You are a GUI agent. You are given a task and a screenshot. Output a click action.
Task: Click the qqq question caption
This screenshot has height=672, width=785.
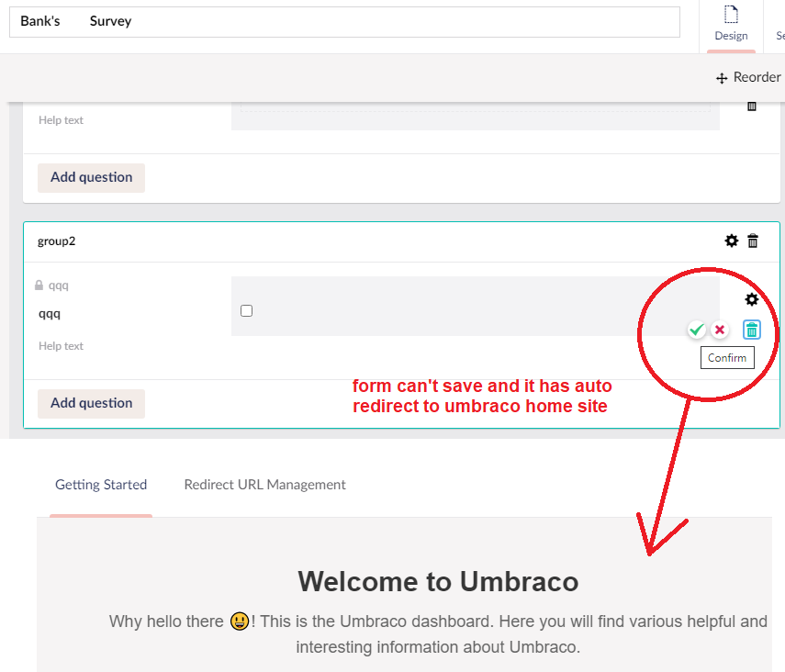pos(50,315)
